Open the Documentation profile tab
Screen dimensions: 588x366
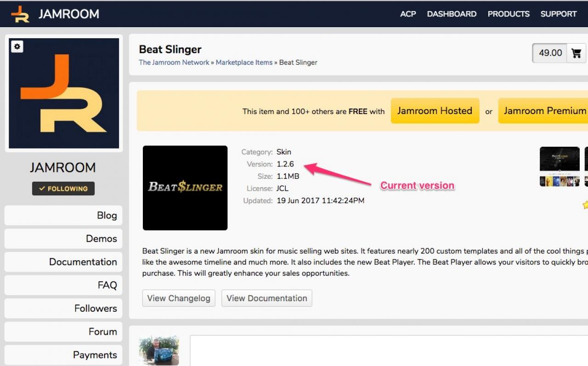[63, 262]
